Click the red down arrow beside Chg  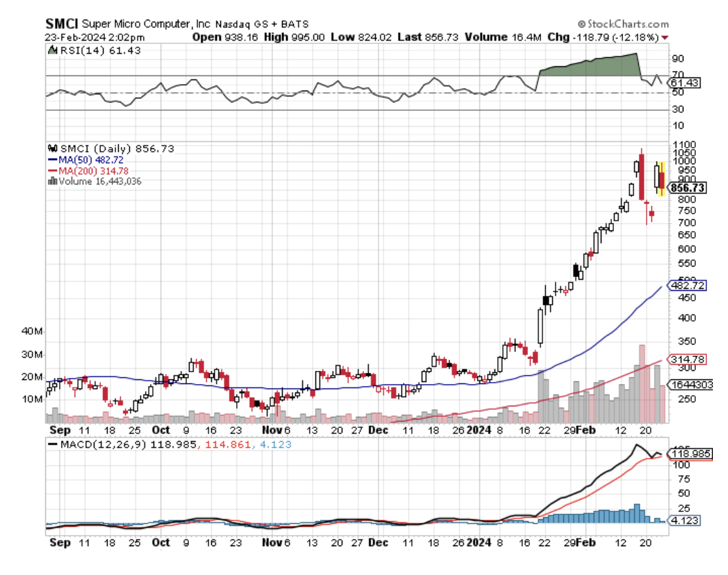pos(665,38)
